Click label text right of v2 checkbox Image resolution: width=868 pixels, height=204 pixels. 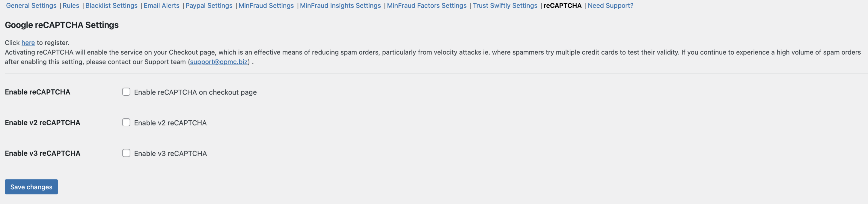(x=170, y=123)
